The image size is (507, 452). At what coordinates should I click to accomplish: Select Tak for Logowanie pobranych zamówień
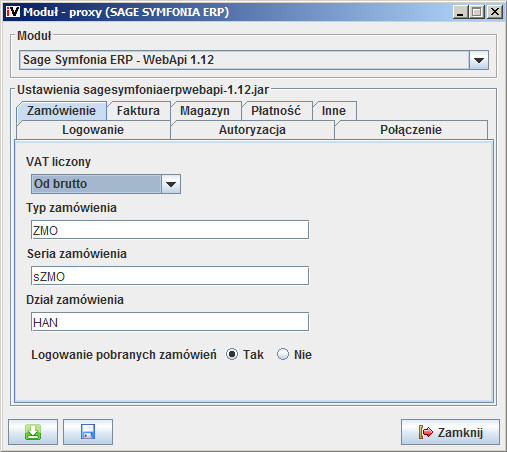(x=232, y=354)
